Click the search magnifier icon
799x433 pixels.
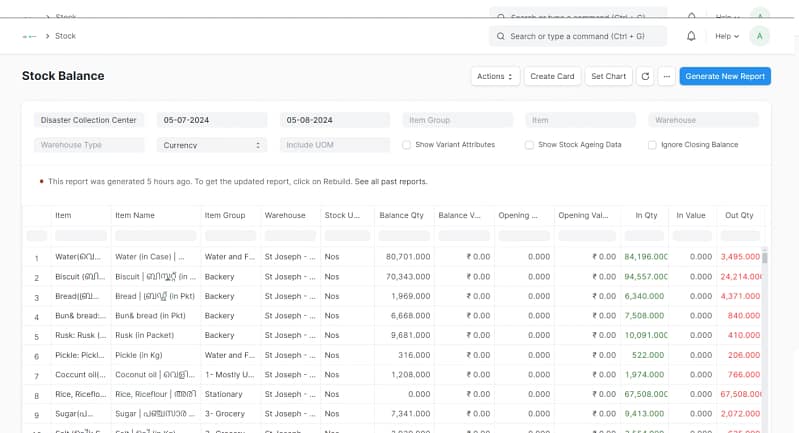(500, 36)
